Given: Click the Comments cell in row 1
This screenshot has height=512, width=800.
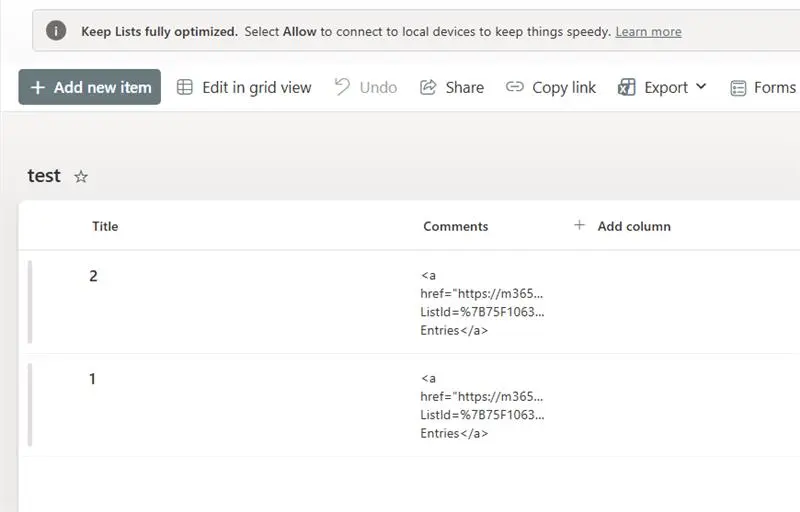Looking at the screenshot, I should pyautogui.click(x=482, y=406).
